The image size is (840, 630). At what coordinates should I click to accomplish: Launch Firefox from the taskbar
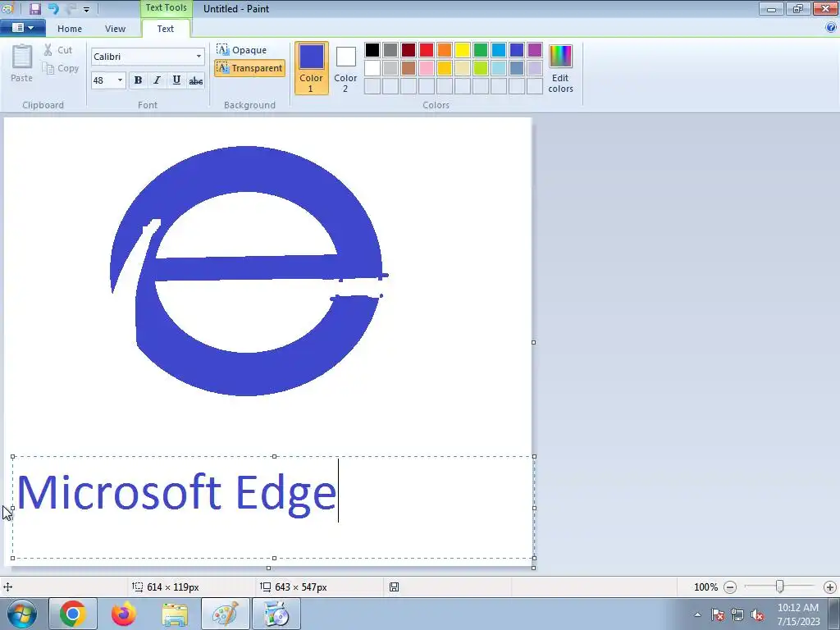coord(124,614)
